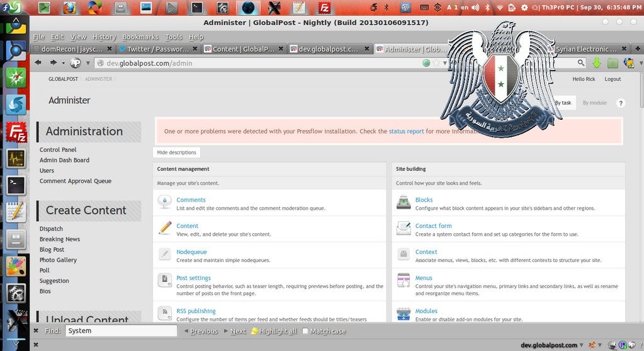Click the pencil icon beside Content

[165, 227]
